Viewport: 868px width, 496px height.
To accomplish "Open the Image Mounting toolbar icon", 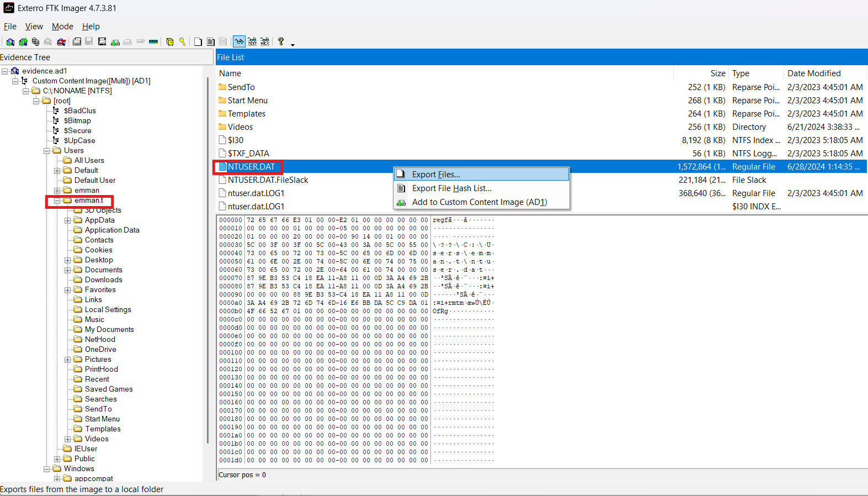I will [35, 41].
